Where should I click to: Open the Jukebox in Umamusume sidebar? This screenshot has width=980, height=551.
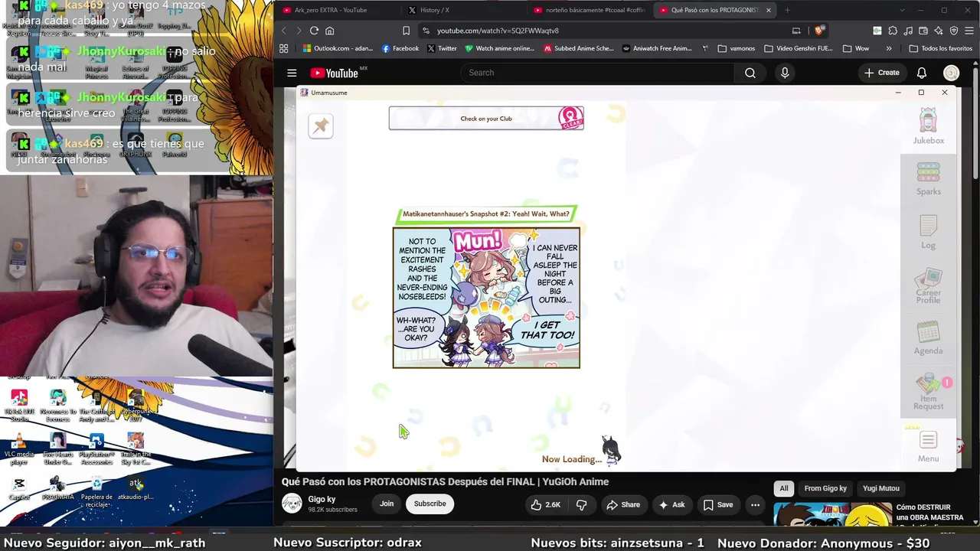tap(928, 126)
